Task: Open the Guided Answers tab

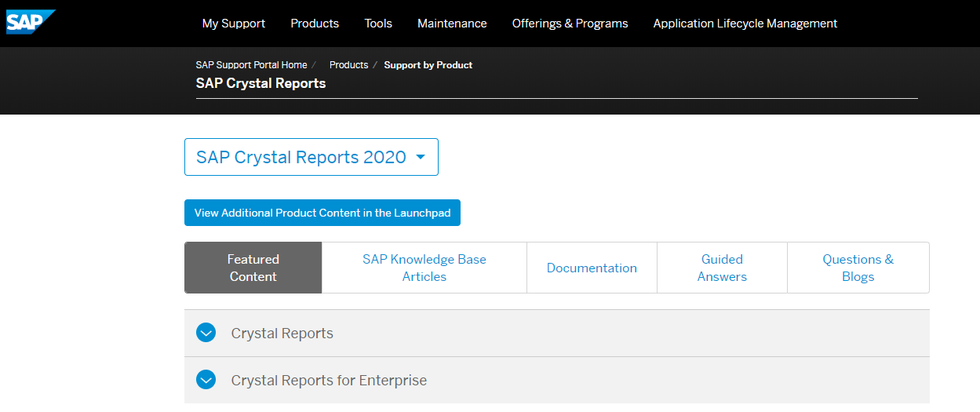Action: [722, 268]
